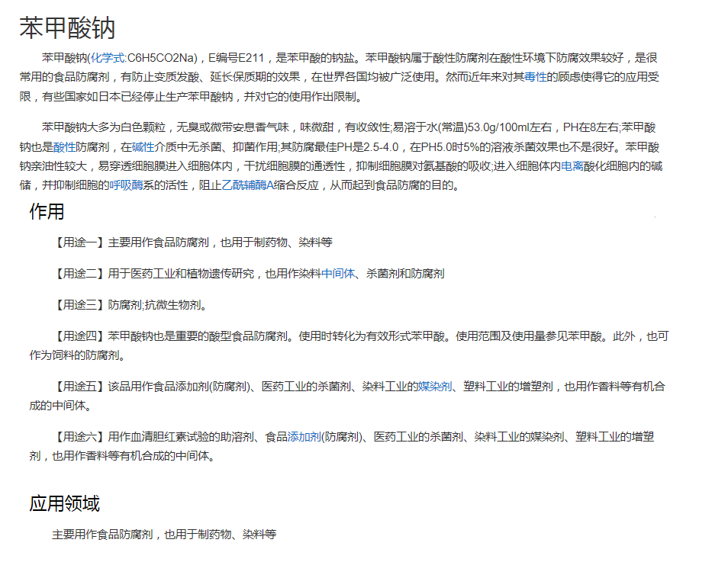Click the 苯甲酸钠 page title
728x562 pixels.
click(67, 28)
